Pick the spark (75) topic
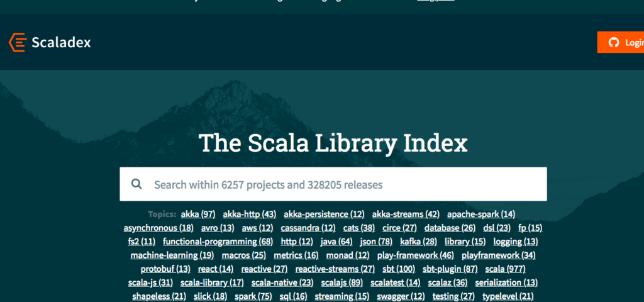 pyautogui.click(x=253, y=296)
